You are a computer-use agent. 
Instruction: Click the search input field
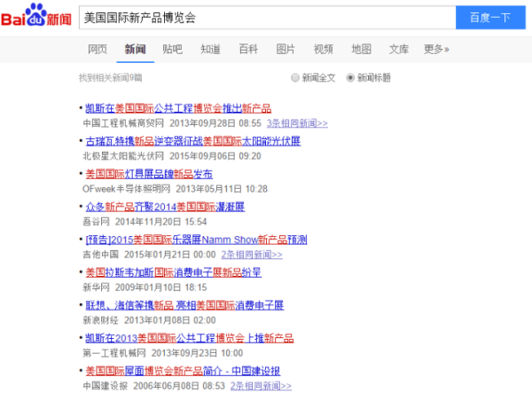266,18
